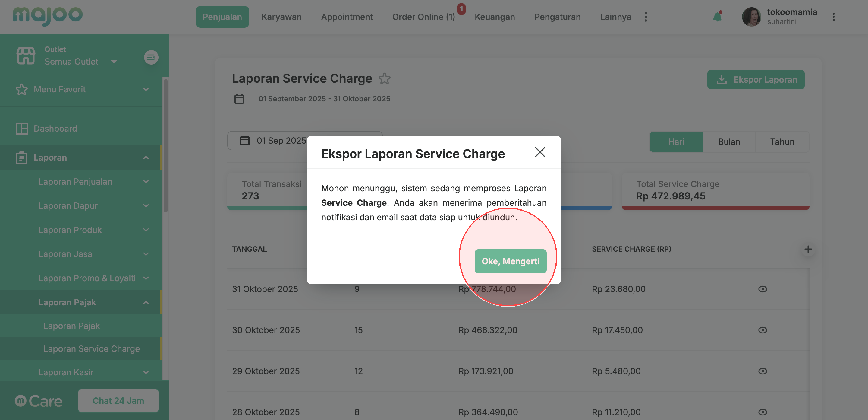868x420 pixels.
Task: View details eye icon for 31 Oktober 2025
Action: click(763, 289)
